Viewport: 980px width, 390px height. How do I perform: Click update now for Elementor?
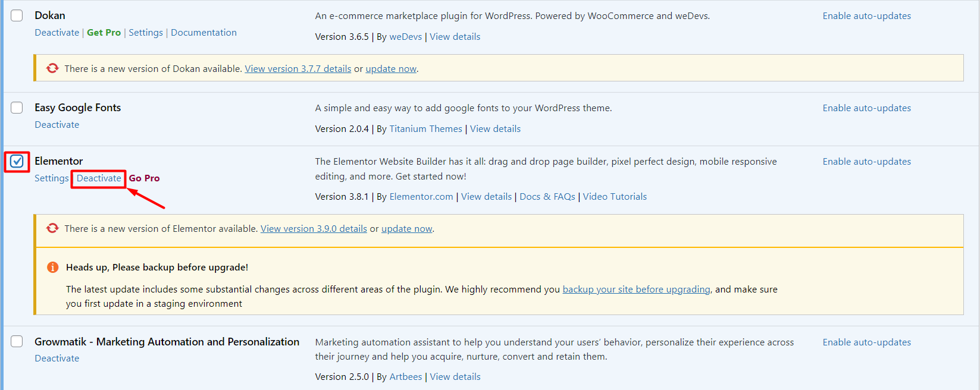pos(406,229)
